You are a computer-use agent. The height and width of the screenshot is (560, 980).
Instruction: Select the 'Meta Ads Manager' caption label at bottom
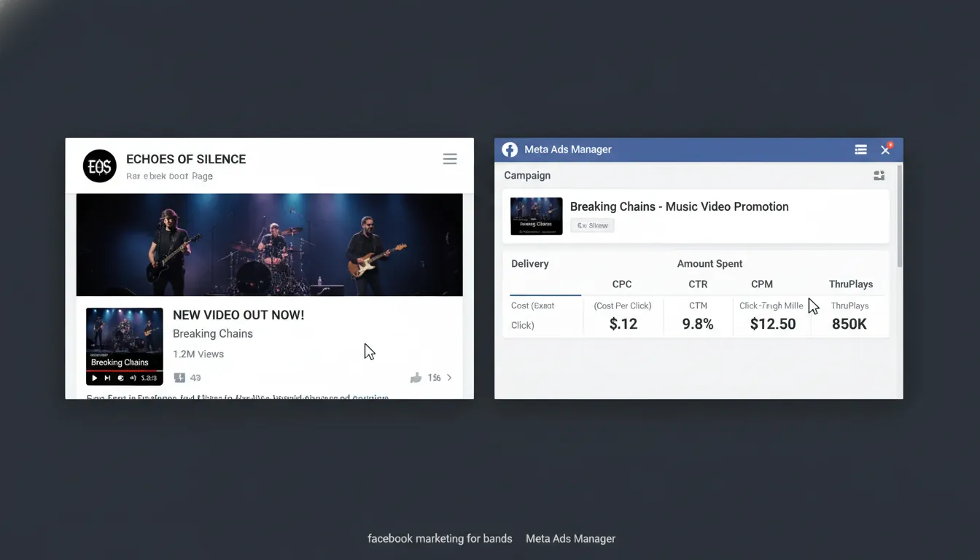(570, 539)
